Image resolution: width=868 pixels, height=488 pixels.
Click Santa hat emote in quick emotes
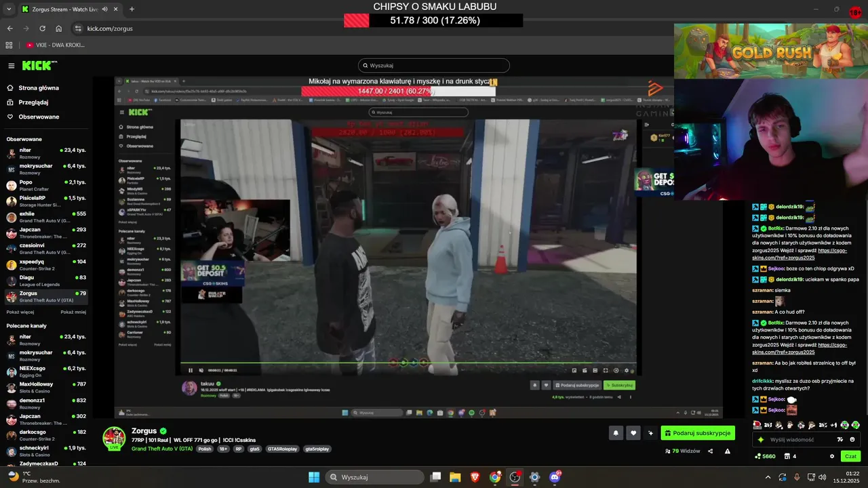click(757, 425)
